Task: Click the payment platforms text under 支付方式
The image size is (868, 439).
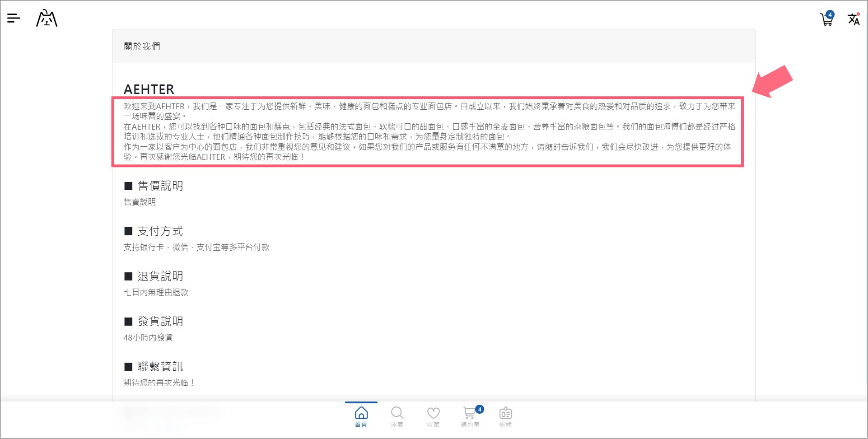Action: tap(196, 247)
